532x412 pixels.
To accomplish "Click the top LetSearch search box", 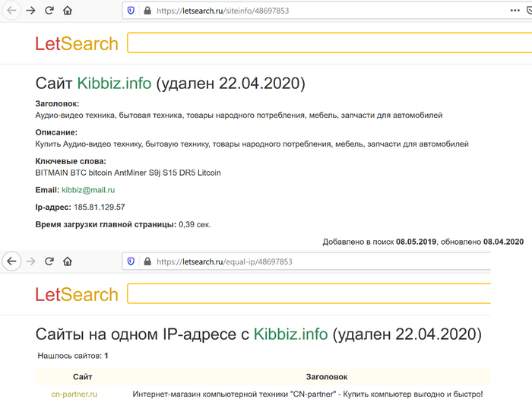I will (329, 43).
